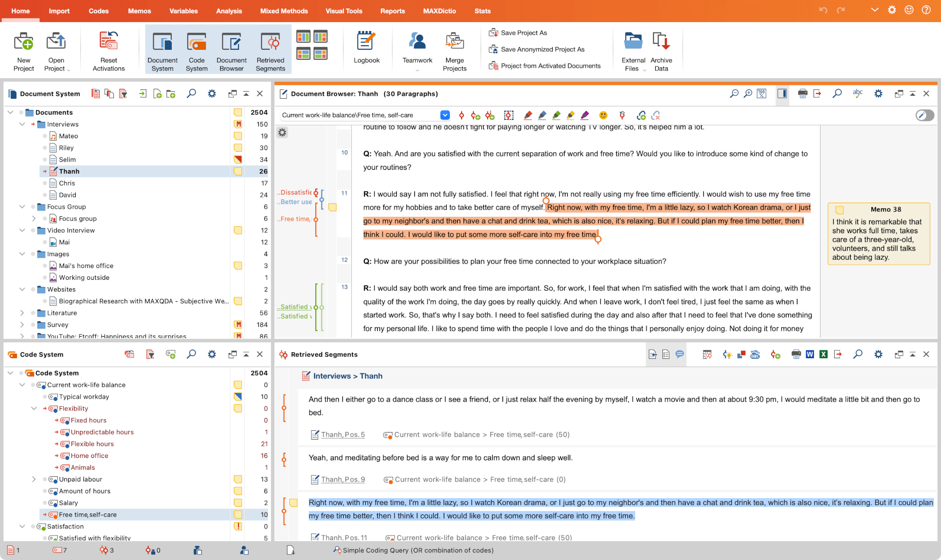Select the Flexible hours code
Viewport: 941px width, 560px height.
[x=92, y=444]
